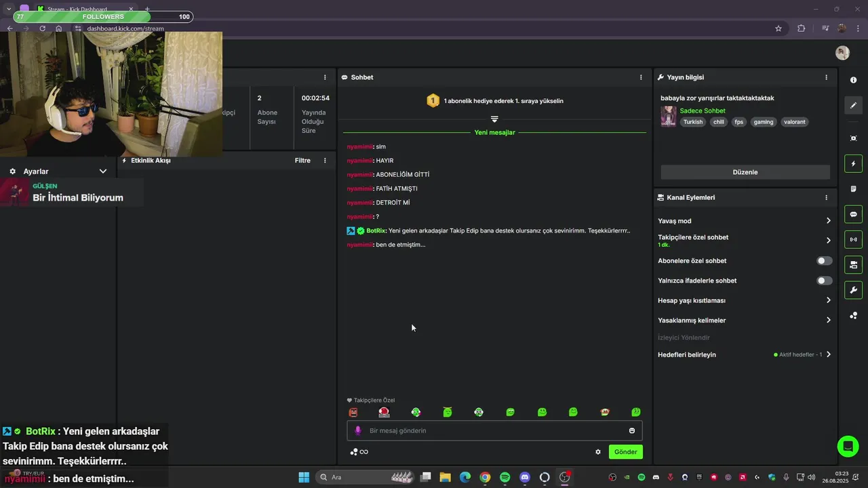This screenshot has height=488, width=868.
Task: Click the pencil edit icon in right sidebar
Action: [x=853, y=105]
